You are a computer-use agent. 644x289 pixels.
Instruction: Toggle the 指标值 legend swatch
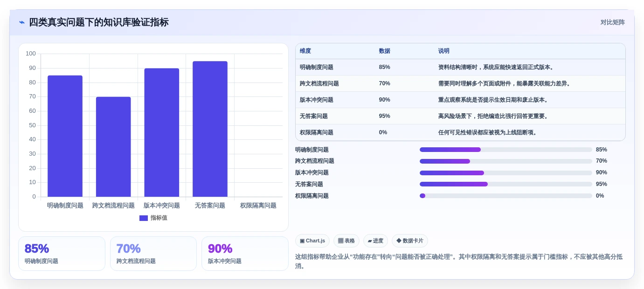point(144,218)
